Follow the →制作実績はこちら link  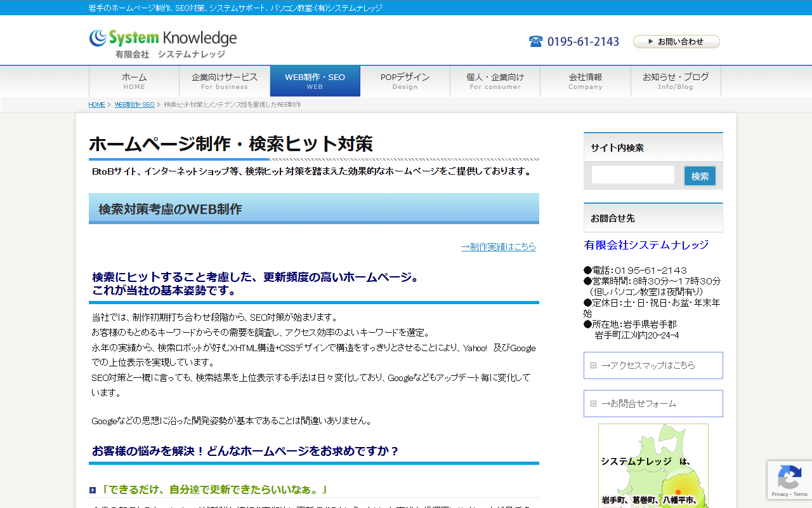(x=498, y=246)
